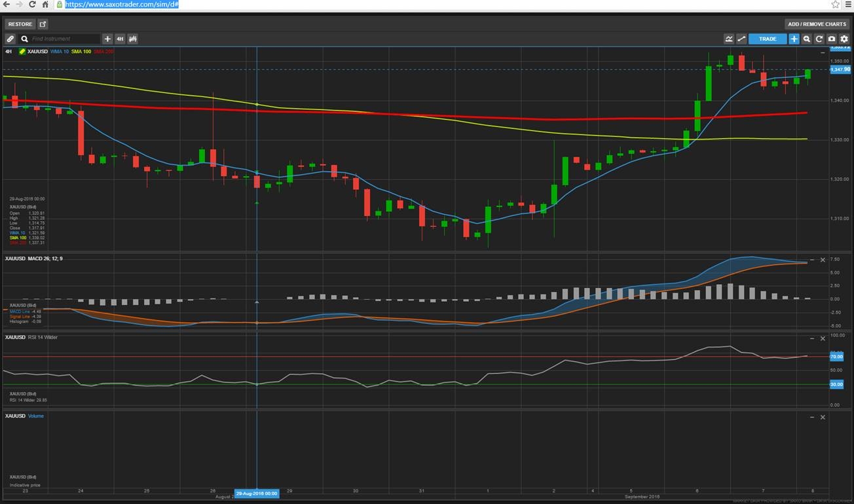Click the RSI 70.00 level tag
This screenshot has width=854, height=504.
tap(836, 357)
